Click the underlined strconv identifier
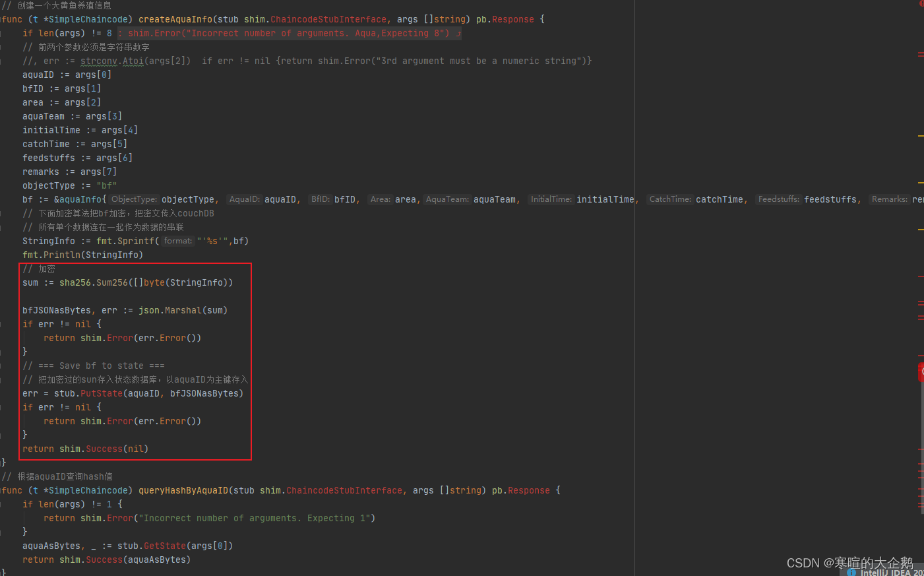The width and height of the screenshot is (924, 576). [99, 61]
